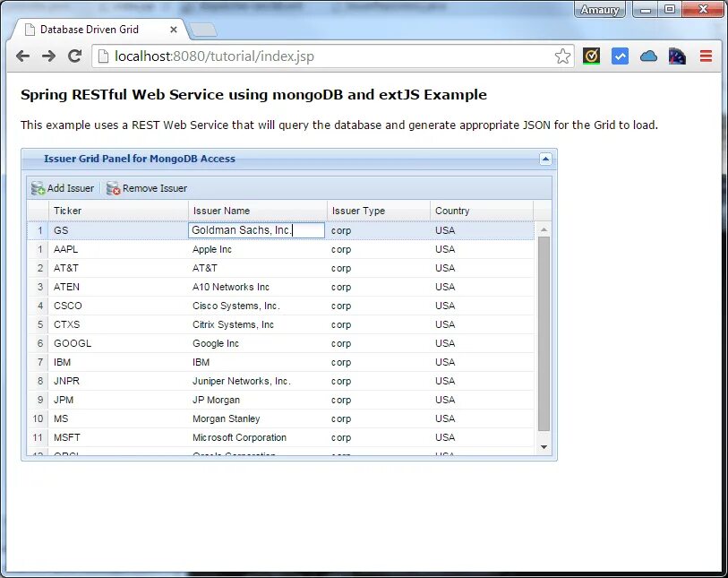Select the GOOGL ticker cell
Screen dimensions: 728x578
(x=118, y=343)
